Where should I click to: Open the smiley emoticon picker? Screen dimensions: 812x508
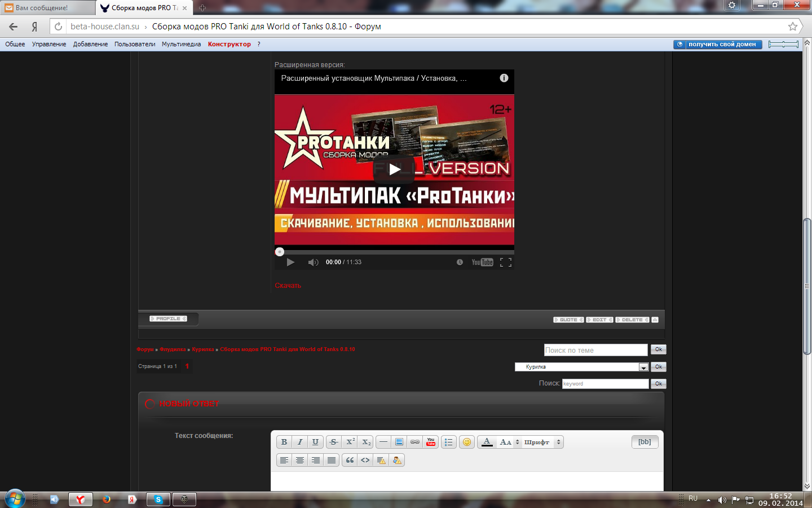467,443
